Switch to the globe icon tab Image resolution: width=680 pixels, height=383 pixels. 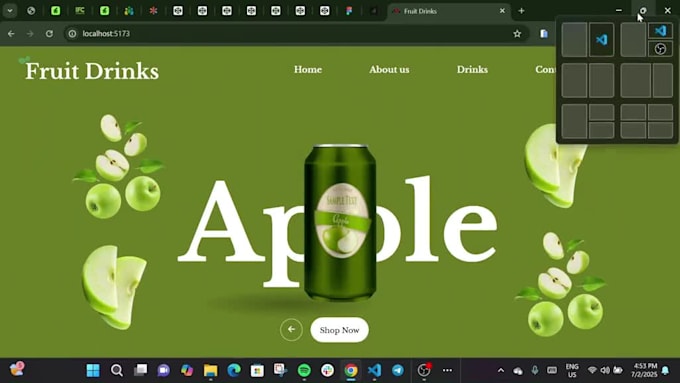[31, 11]
